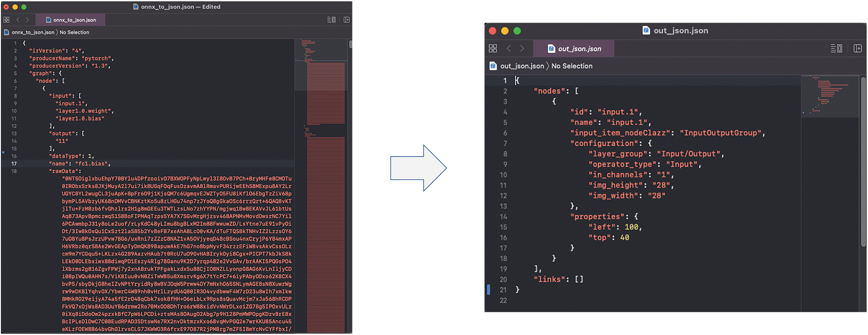868x335 pixels.
Task: Click No Selection in onnx_to_json jump bar
Action: pos(74,32)
